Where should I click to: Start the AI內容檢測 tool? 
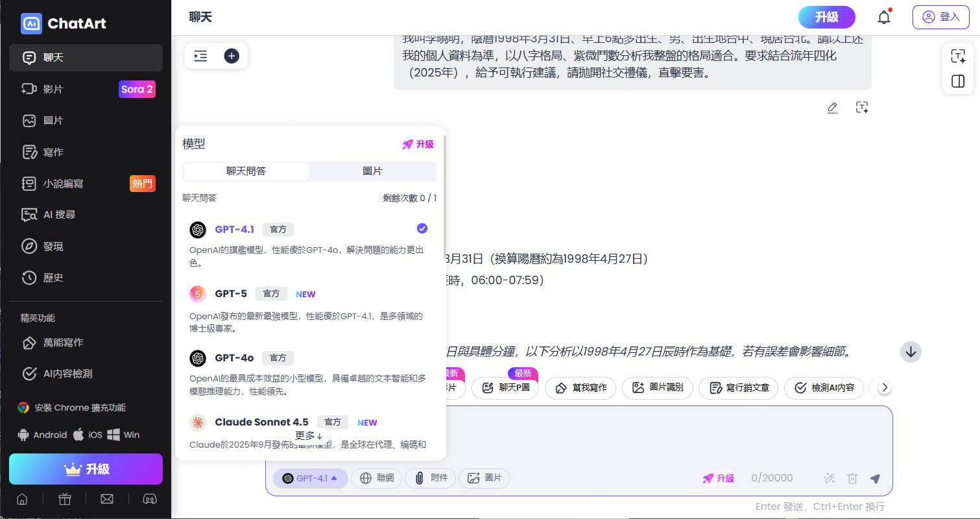click(x=66, y=374)
